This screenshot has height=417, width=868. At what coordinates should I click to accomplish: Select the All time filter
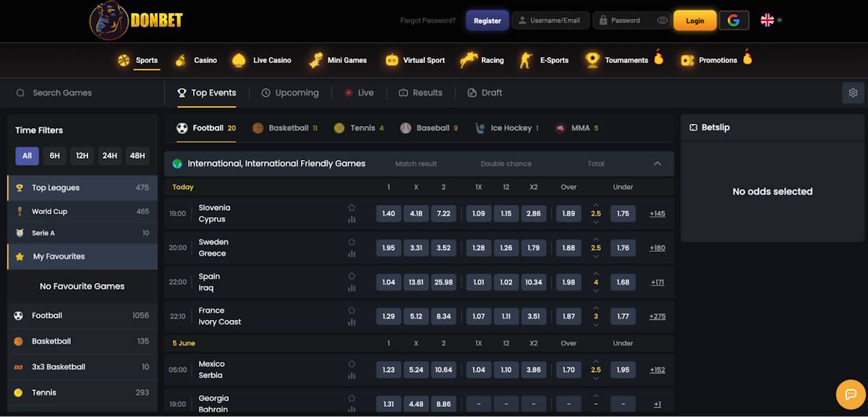[27, 156]
